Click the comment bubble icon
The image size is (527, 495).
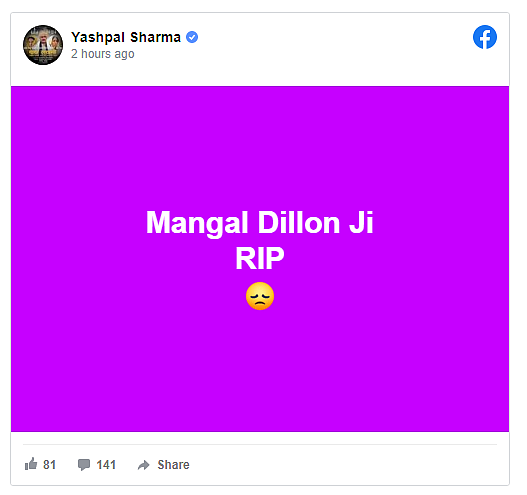84,464
